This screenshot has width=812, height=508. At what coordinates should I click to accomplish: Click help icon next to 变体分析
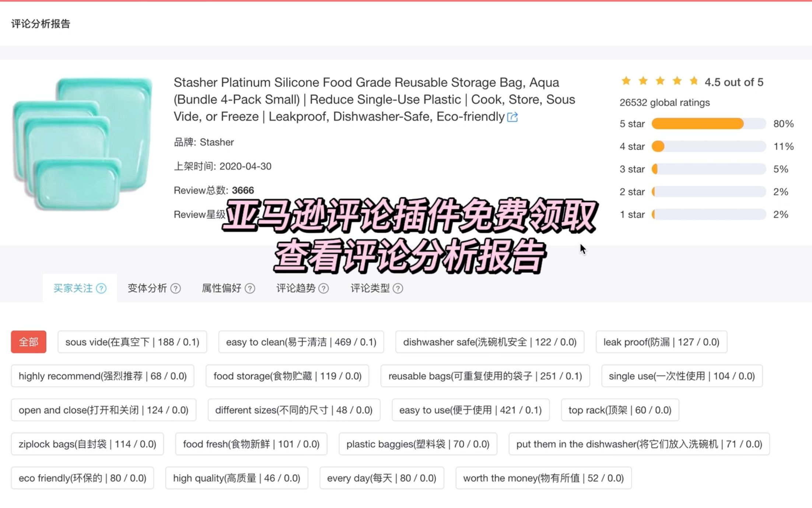tap(176, 288)
